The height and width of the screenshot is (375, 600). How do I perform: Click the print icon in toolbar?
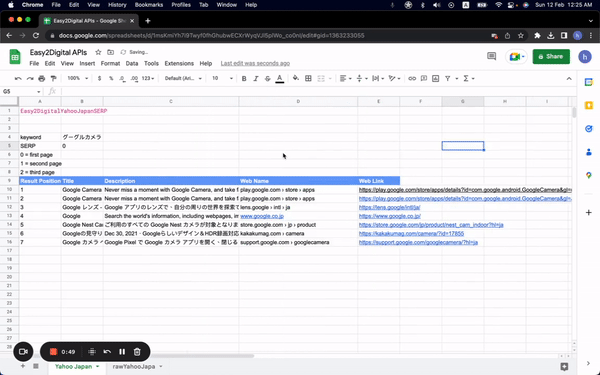42,78
